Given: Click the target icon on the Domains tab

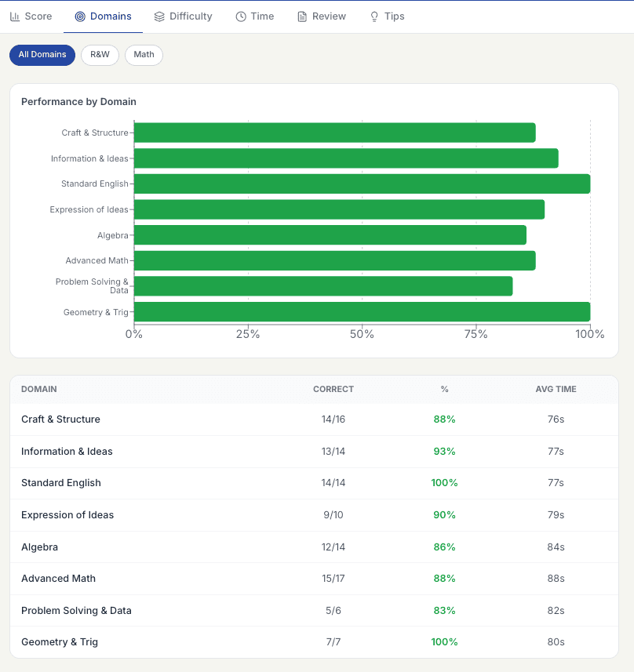Looking at the screenshot, I should [x=79, y=16].
